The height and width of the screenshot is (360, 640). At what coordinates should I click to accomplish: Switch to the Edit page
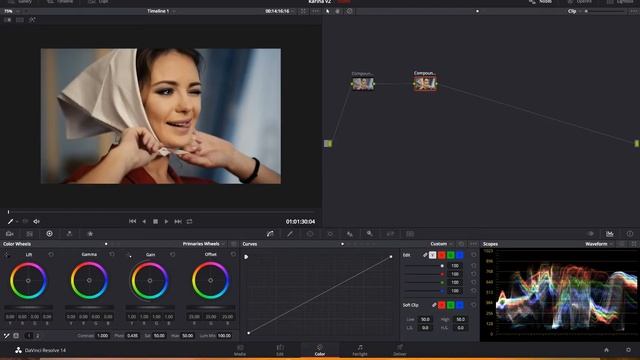pyautogui.click(x=280, y=350)
